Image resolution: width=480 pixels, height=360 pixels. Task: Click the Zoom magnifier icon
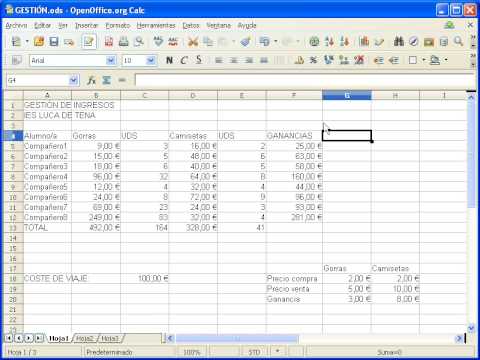pos(459,42)
